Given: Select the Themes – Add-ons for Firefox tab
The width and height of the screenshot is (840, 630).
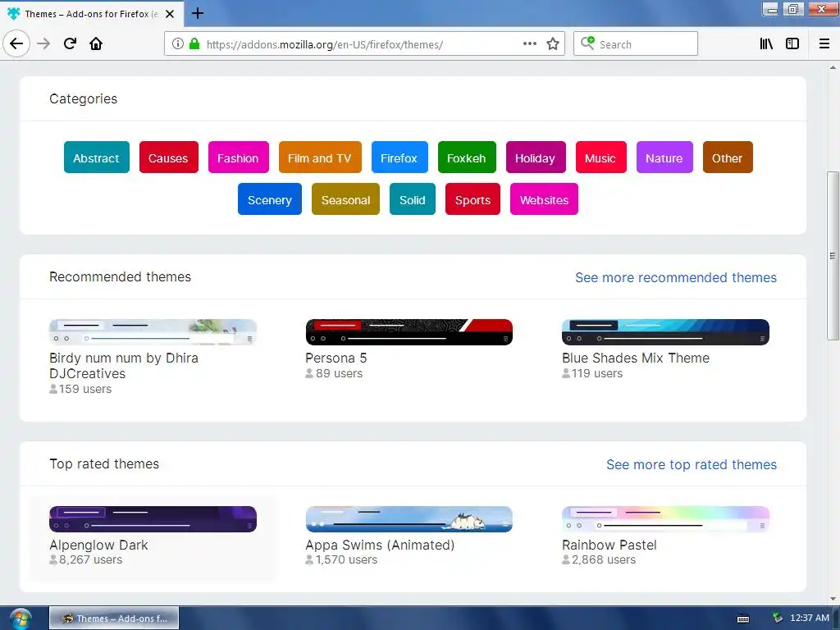Looking at the screenshot, I should point(91,14).
